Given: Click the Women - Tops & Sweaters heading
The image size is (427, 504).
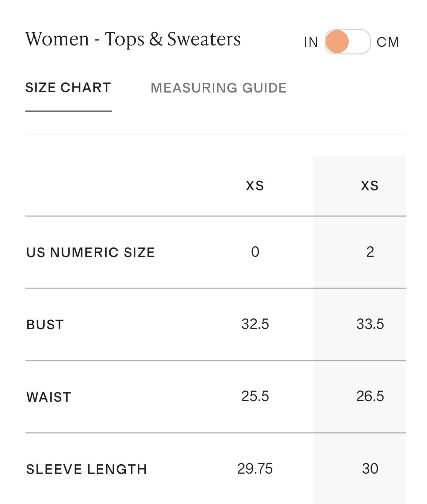Looking at the screenshot, I should 133,39.
